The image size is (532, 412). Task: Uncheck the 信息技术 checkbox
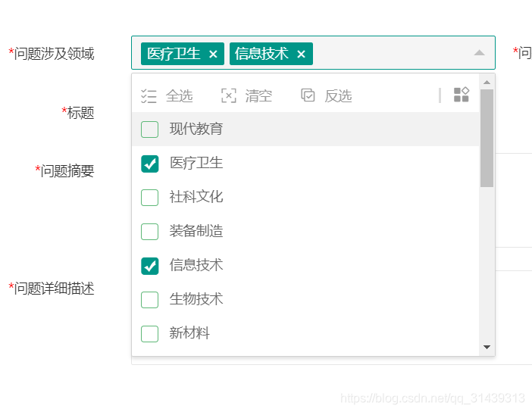(x=149, y=266)
